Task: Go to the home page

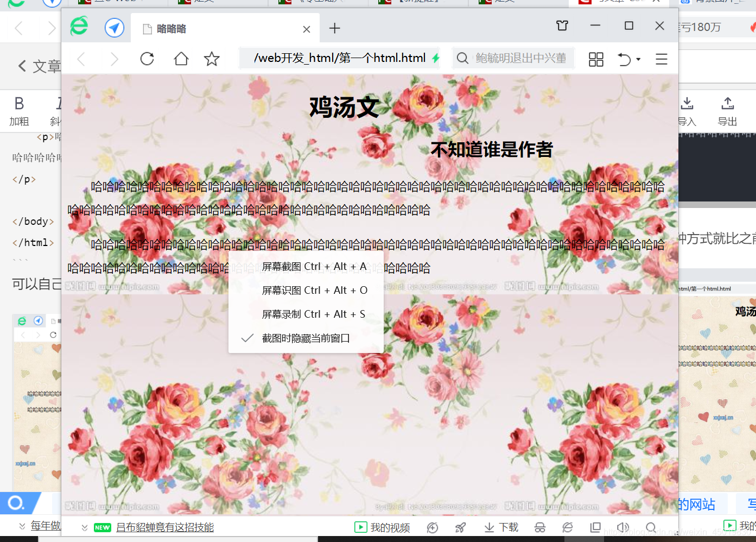Action: (x=181, y=59)
